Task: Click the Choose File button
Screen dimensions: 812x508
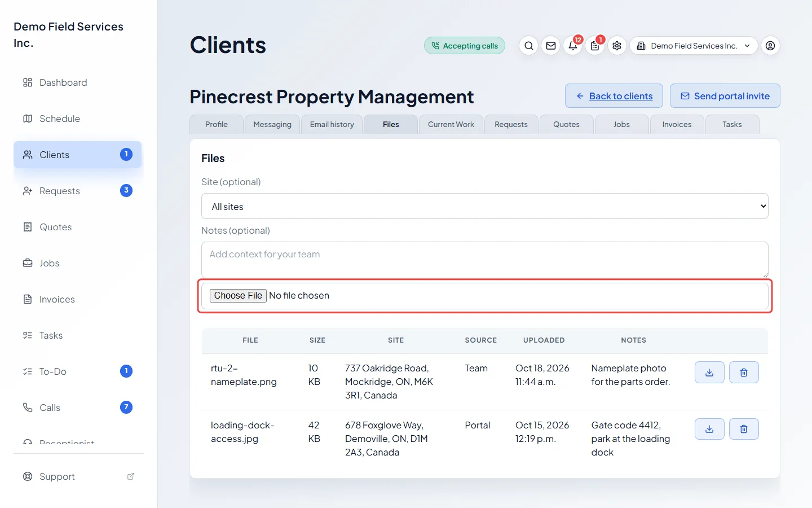Action: [238, 295]
